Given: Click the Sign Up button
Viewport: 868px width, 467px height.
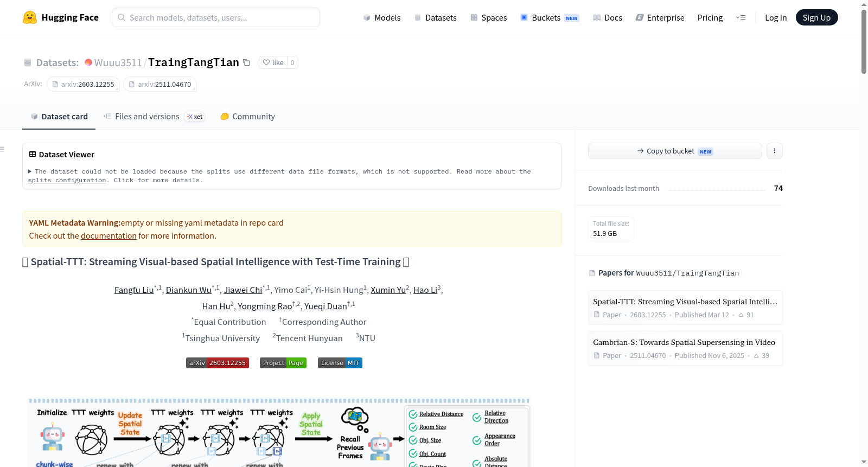Looking at the screenshot, I should coord(816,17).
